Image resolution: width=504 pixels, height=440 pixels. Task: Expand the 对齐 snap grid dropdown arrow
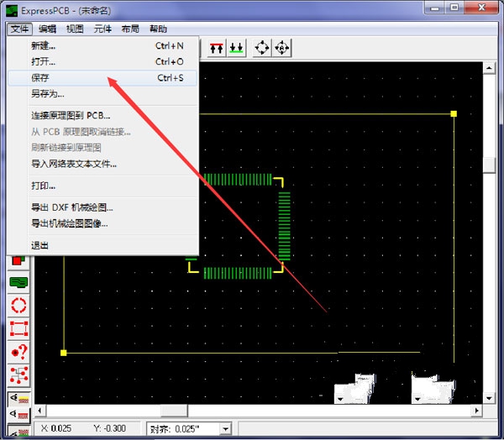pyautogui.click(x=226, y=429)
